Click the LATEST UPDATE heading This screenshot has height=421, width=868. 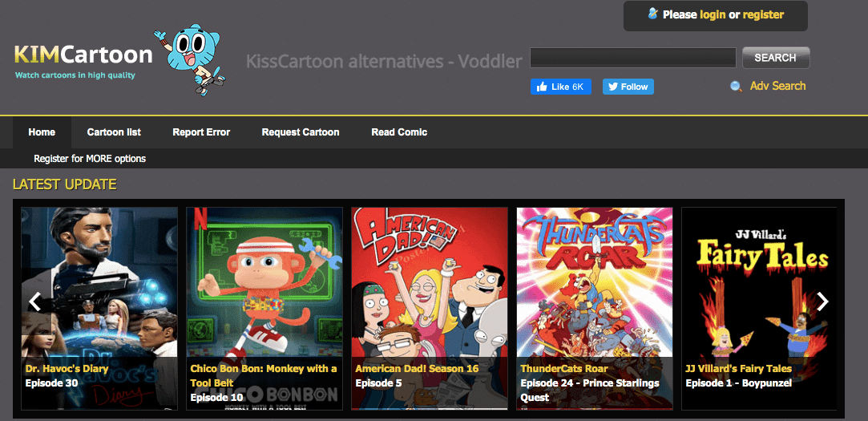coord(65,184)
